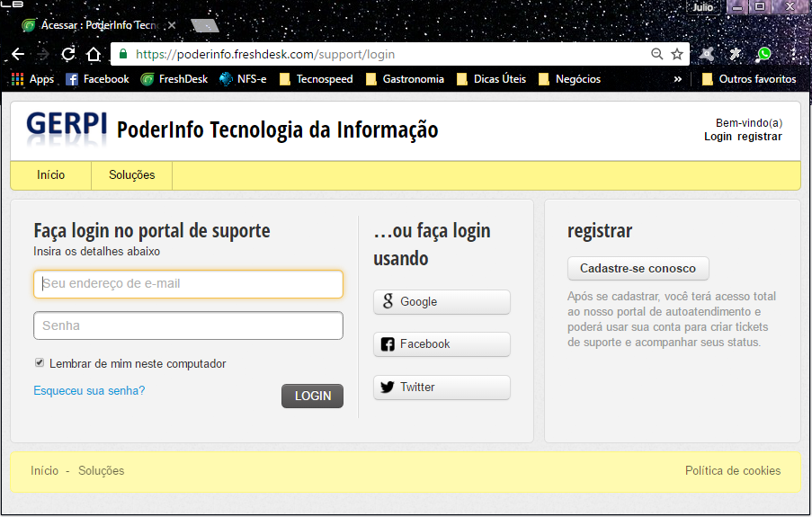Screen dimensions: 812x517
Task: Open the WhatsApp extension icon
Action: (x=763, y=54)
